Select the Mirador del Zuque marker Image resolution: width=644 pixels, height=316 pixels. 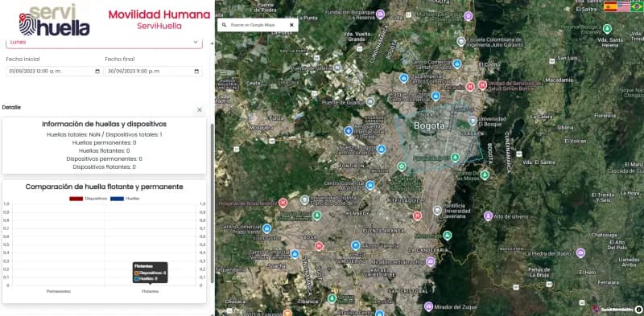(x=429, y=306)
